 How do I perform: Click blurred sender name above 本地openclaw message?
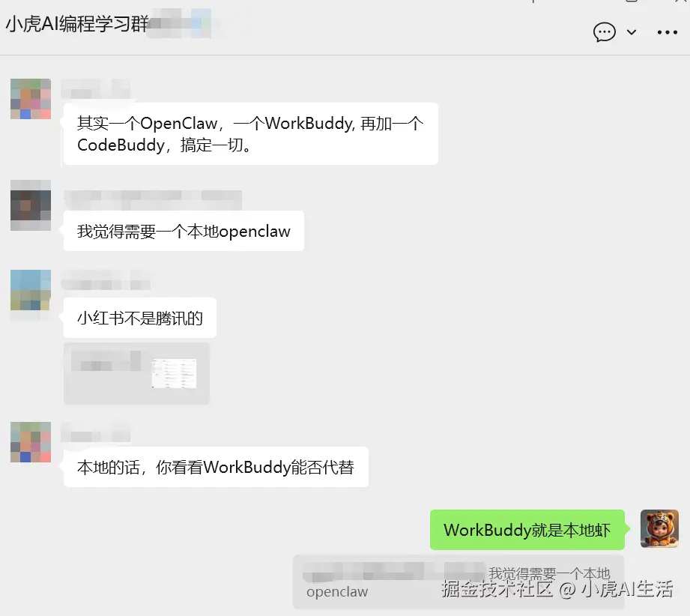[x=153, y=200]
